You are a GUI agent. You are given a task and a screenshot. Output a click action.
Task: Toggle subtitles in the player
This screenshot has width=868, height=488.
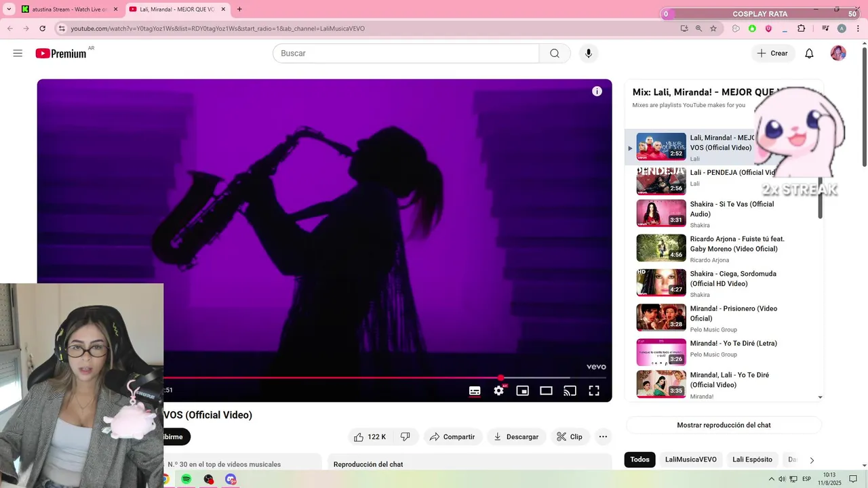[475, 390]
